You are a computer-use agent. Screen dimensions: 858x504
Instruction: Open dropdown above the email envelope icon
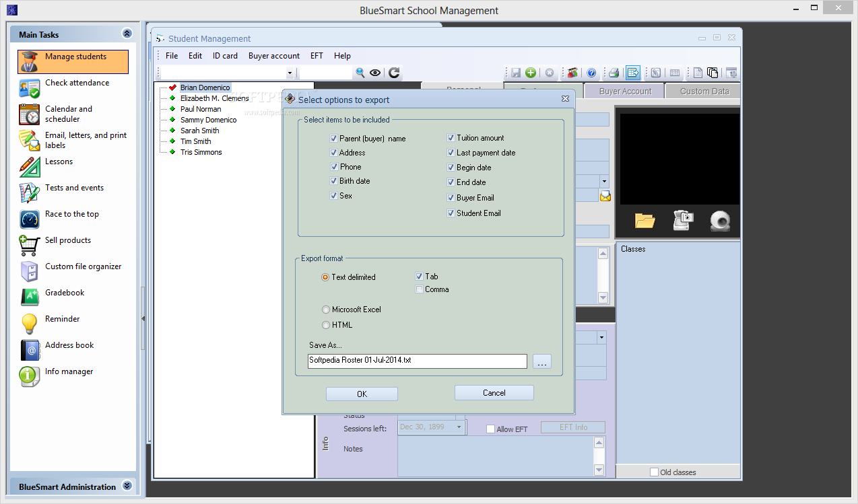point(604,181)
